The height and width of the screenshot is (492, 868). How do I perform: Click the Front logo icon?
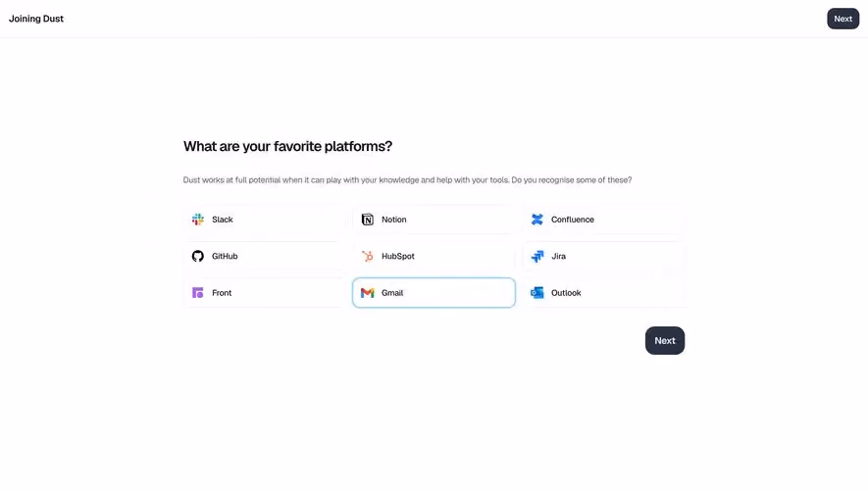(197, 292)
